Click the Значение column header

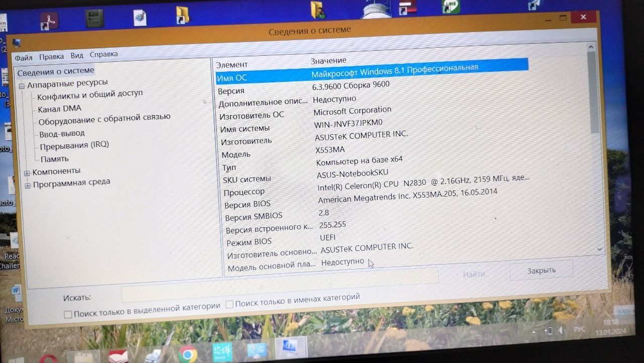329,62
